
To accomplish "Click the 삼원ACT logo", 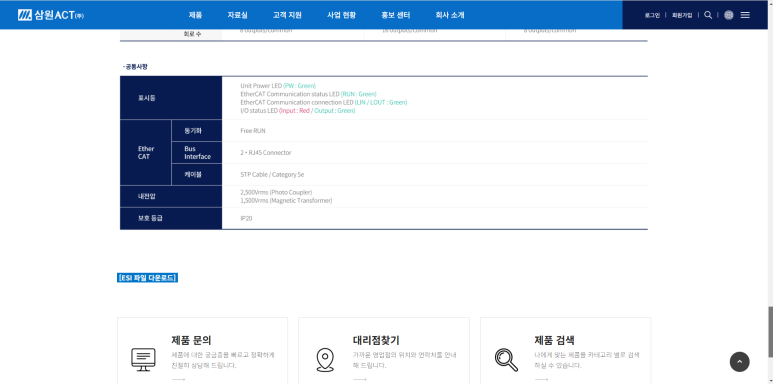I will click(x=51, y=15).
